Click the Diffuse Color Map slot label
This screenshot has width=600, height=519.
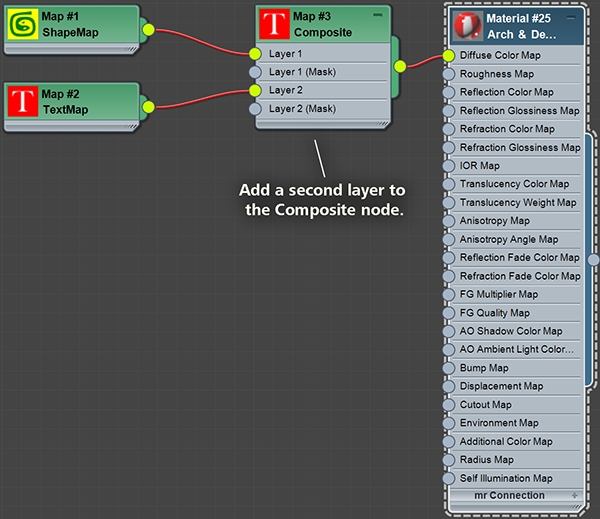[500, 55]
